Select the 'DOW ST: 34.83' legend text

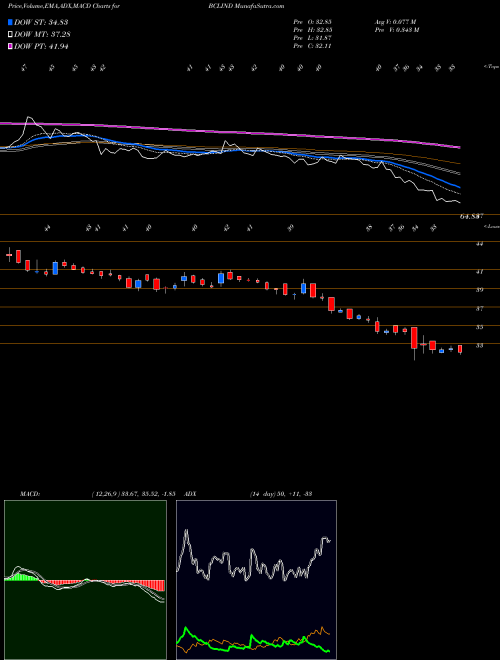point(41,22)
